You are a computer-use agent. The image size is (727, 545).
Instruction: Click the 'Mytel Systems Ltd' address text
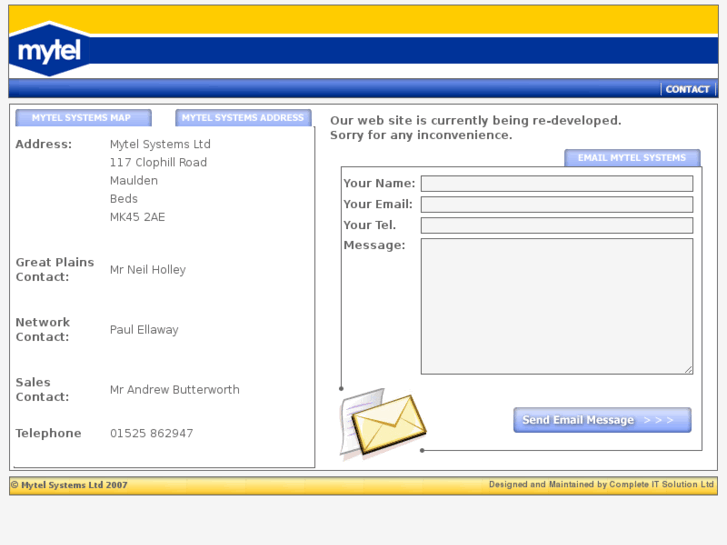(160, 144)
